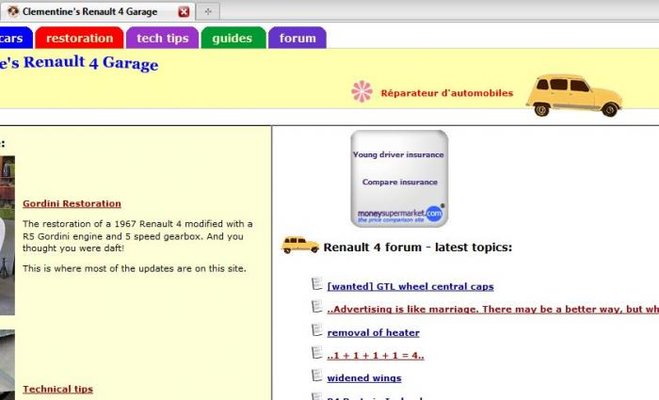Click the page icon next to 1 + 1 + 1 + 1 = 4
Screen dimensions: 659x400
317,353
